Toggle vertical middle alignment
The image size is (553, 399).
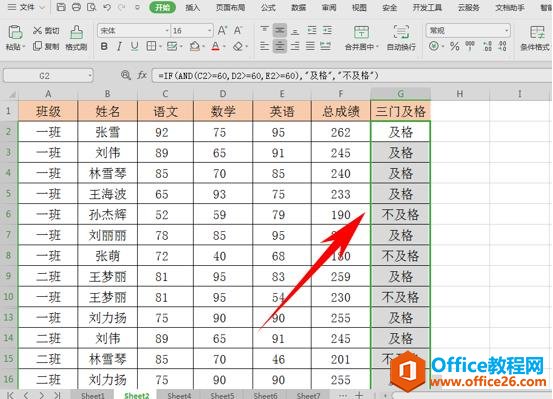point(280,30)
